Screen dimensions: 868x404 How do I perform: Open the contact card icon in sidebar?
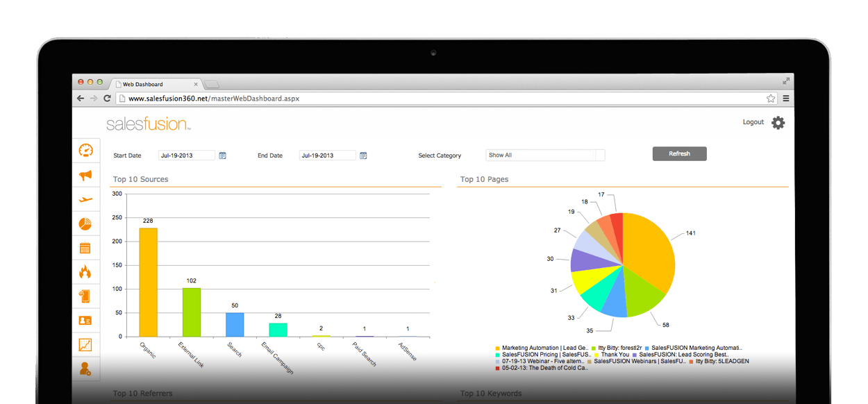85,321
